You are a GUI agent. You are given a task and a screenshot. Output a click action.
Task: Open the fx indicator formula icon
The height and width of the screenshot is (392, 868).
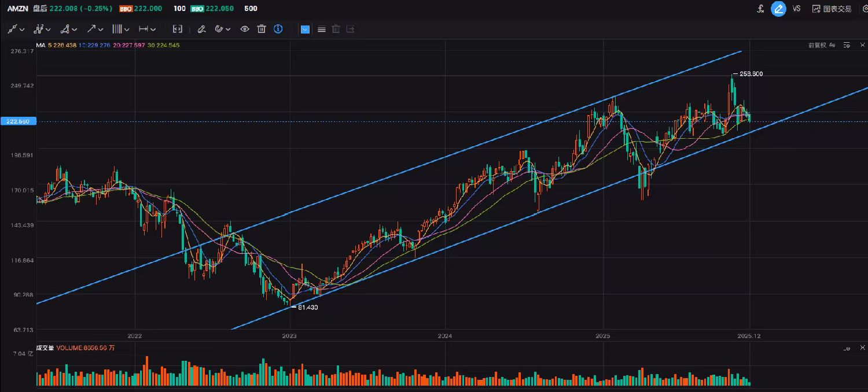click(762, 9)
